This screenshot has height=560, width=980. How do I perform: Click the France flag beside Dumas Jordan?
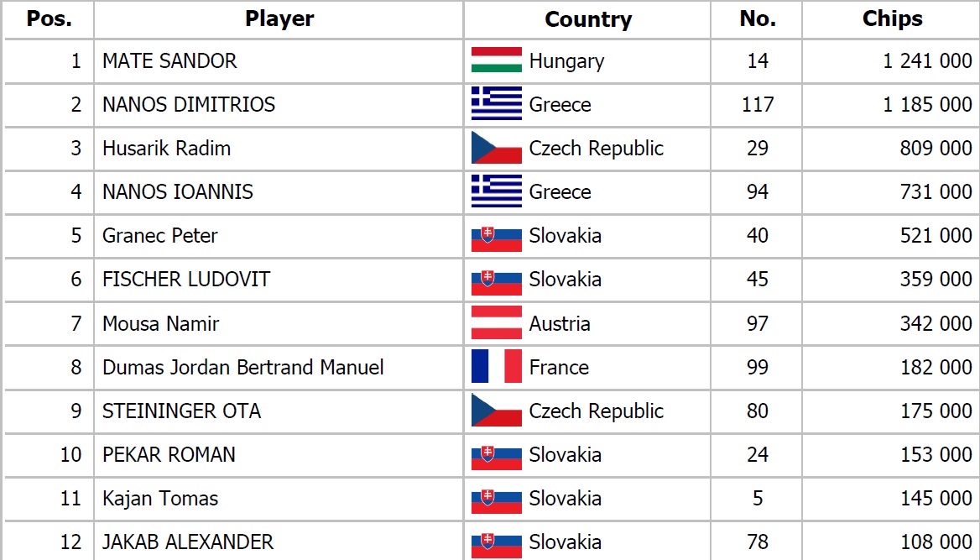(496, 366)
